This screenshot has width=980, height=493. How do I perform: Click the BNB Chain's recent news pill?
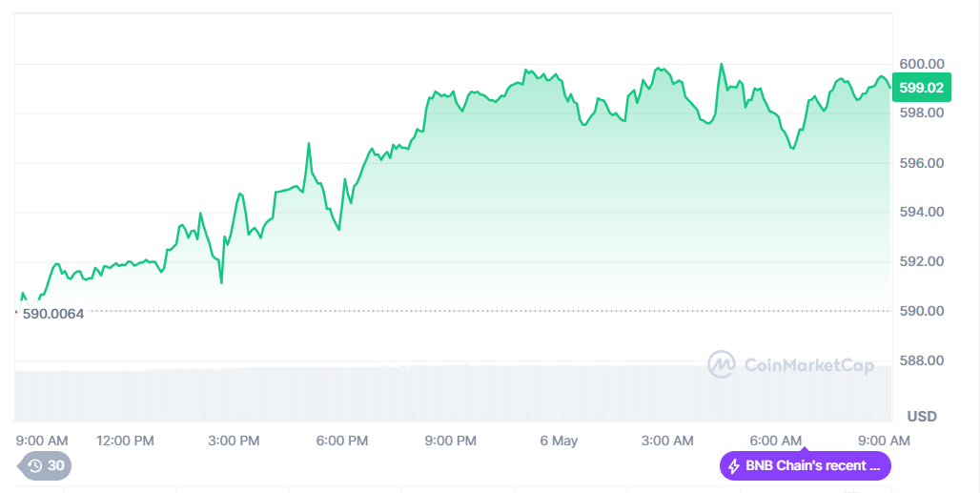pyautogui.click(x=805, y=466)
